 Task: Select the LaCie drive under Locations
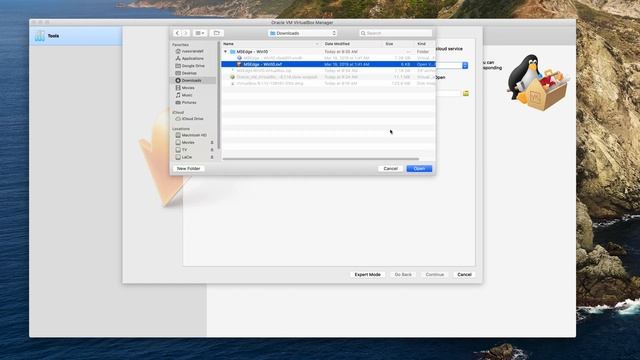(187, 157)
